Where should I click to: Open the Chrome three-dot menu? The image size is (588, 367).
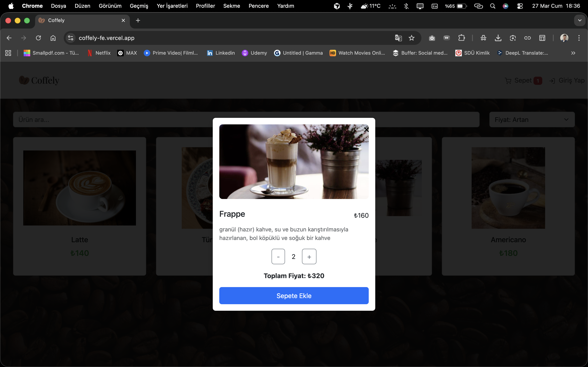(x=579, y=38)
